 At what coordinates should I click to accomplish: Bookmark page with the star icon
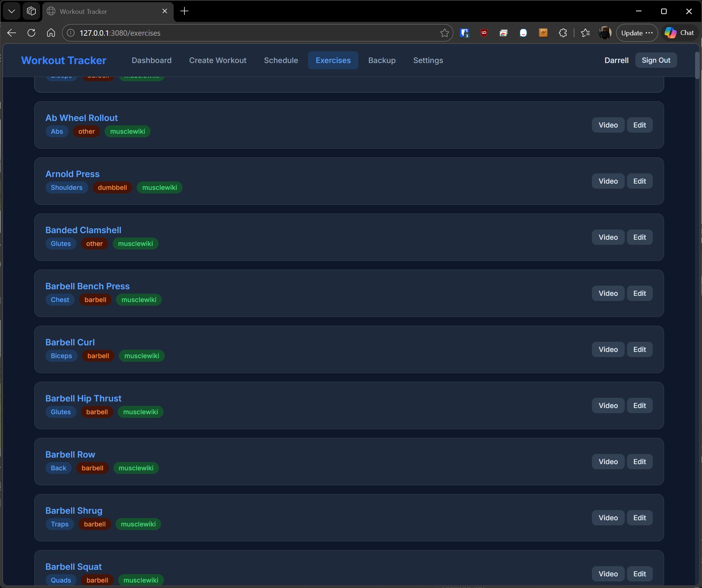pos(444,33)
